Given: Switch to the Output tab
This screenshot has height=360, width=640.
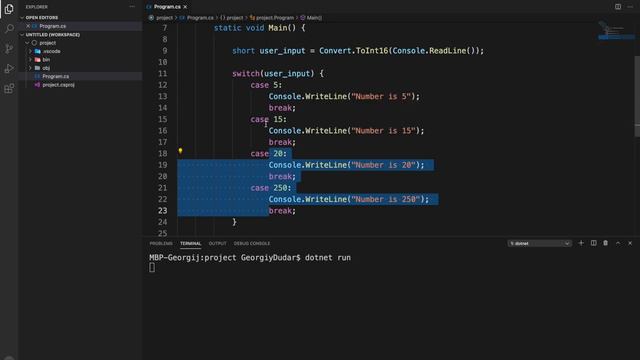Looking at the screenshot, I should coord(217,243).
